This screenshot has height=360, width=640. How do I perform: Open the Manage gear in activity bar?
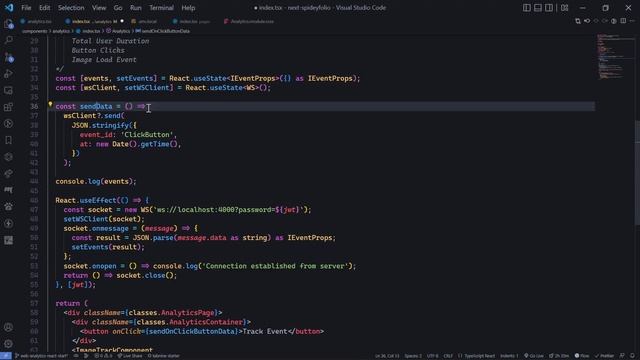click(9, 344)
